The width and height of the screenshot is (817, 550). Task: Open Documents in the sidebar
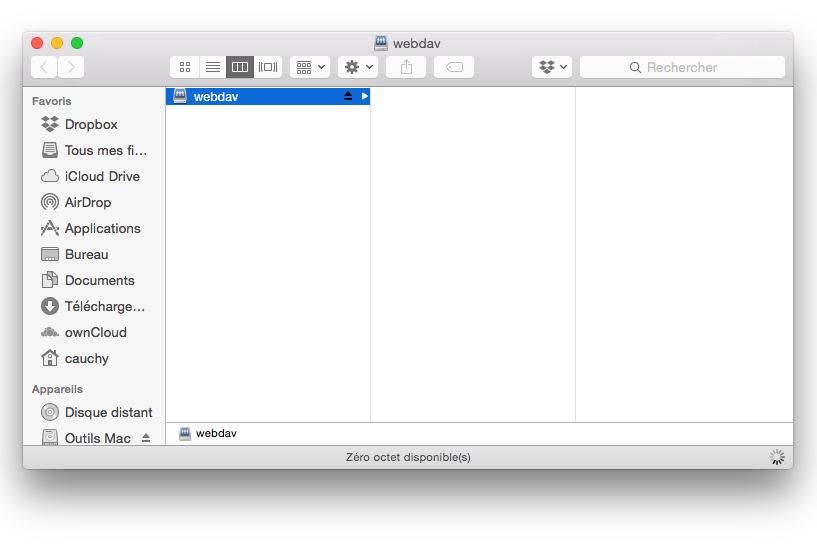(94, 281)
